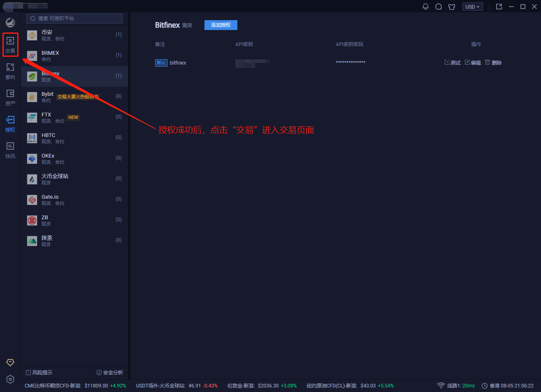Select the BitMEX exchange row
This screenshot has width=541, height=392.
[x=74, y=56]
